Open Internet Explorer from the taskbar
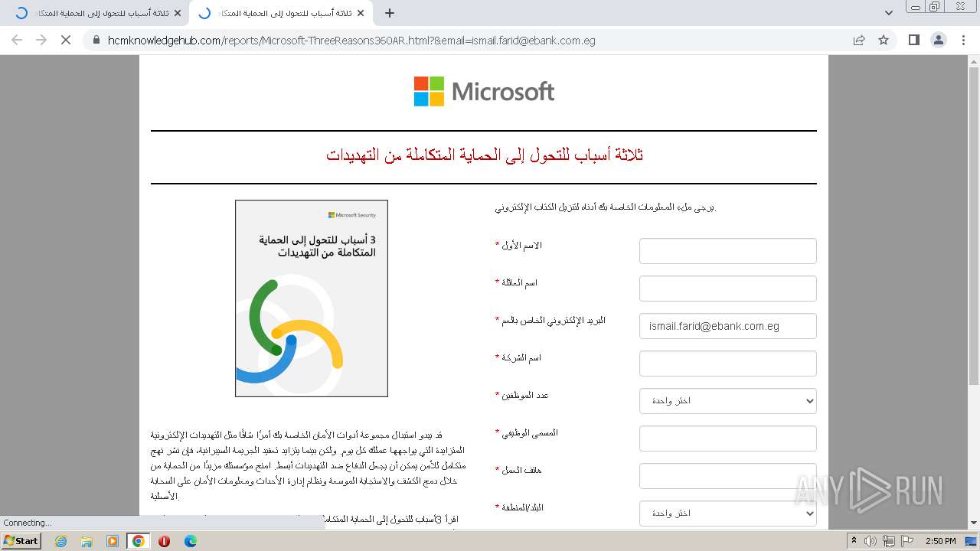Screen dimensions: 980x551 coord(61,541)
